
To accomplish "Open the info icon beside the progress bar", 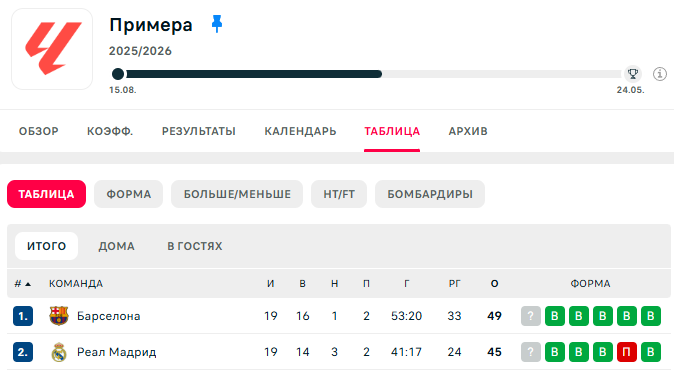I will 660,74.
